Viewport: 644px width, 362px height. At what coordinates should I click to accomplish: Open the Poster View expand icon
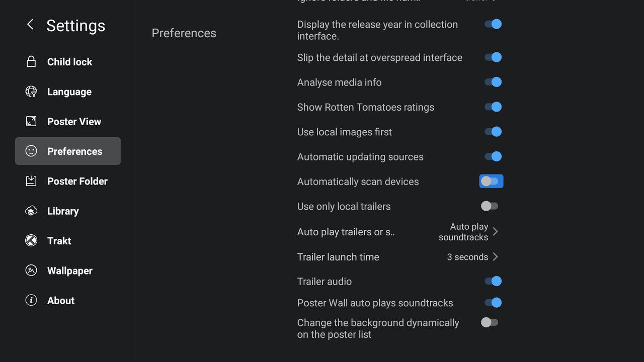click(31, 121)
